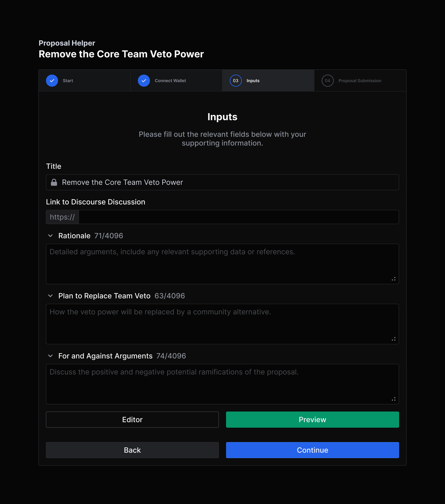This screenshot has height=504, width=445.
Task: Click the resize handle on the Rationale textarea
Action: click(394, 279)
